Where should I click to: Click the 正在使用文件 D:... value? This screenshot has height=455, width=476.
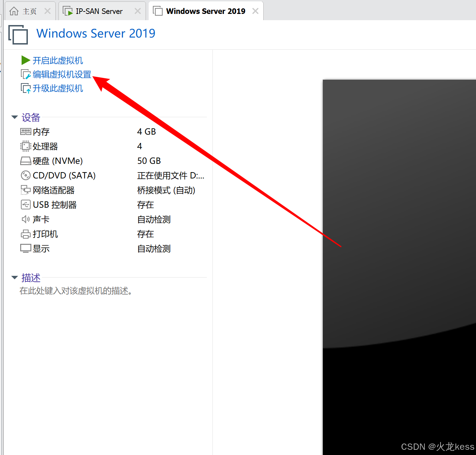click(x=171, y=176)
